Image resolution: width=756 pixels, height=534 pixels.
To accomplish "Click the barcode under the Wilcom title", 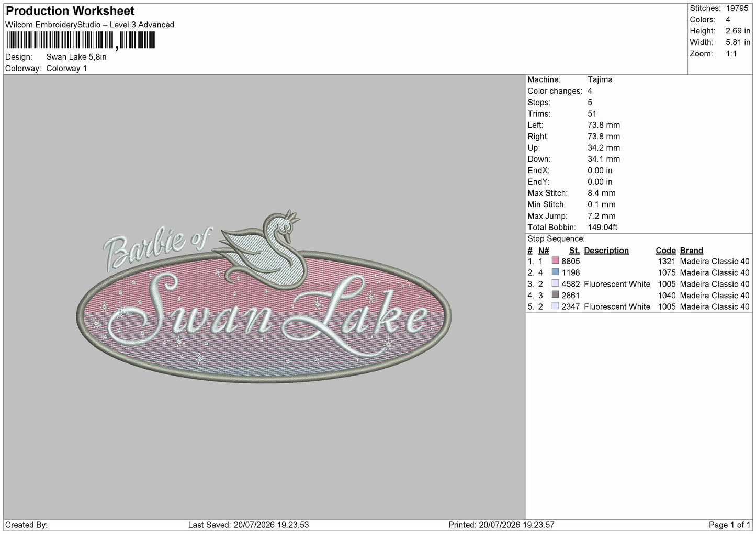I will point(81,40).
